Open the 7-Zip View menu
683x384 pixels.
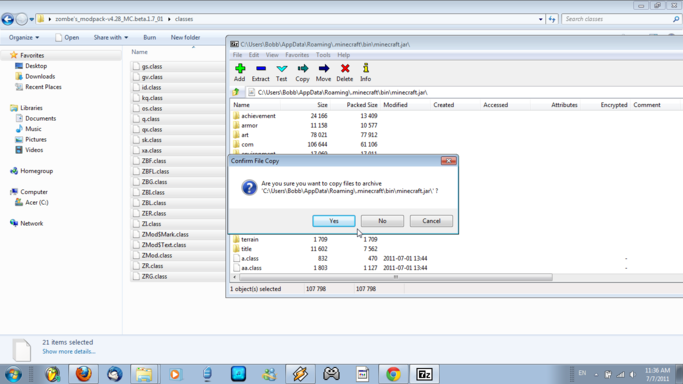[272, 55]
